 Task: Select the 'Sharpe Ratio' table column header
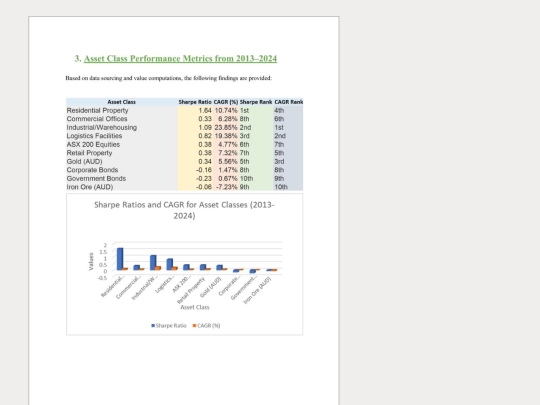195,102
